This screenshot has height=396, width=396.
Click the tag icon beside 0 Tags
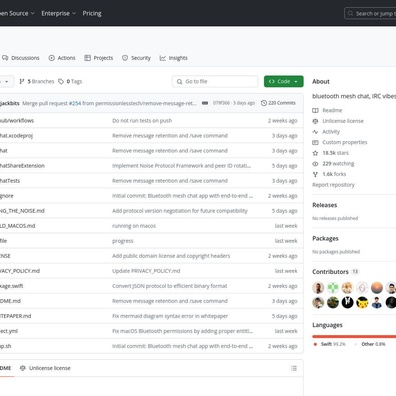(x=61, y=81)
